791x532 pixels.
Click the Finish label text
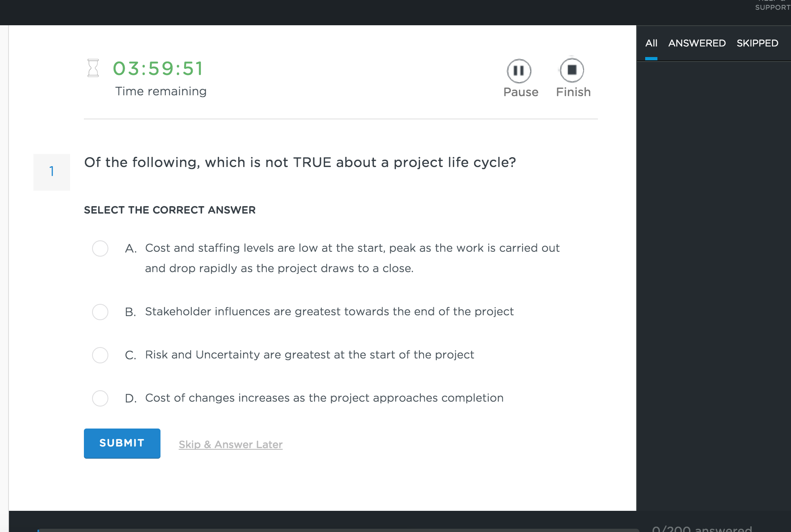573,92
